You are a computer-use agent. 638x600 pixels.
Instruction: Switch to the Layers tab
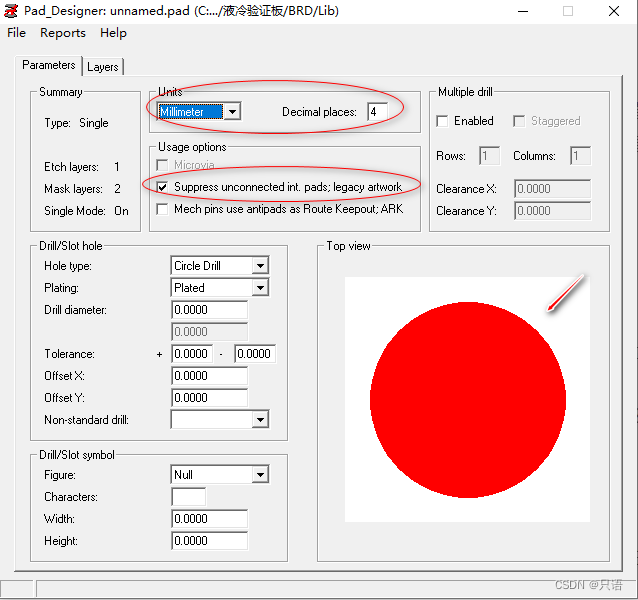tap(102, 67)
